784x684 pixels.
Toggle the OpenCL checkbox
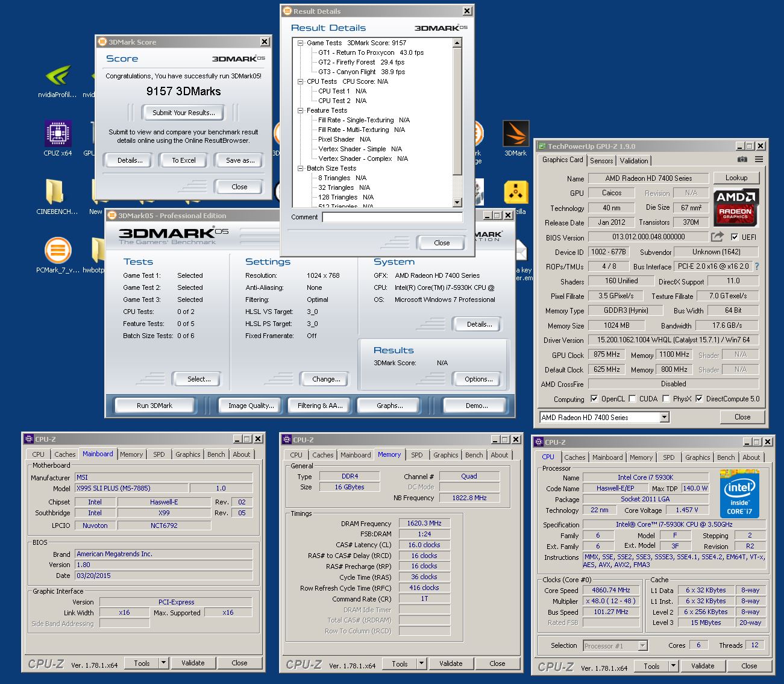point(594,398)
